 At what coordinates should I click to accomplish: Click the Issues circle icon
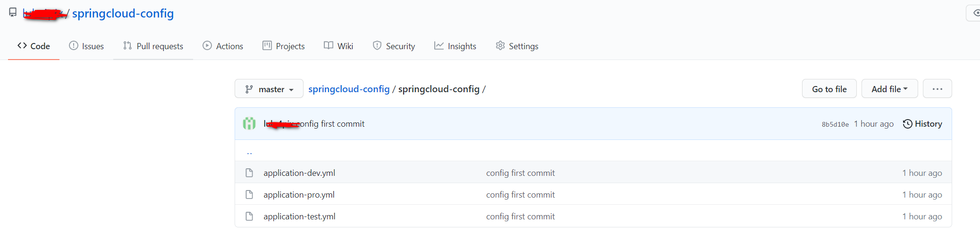click(x=74, y=45)
